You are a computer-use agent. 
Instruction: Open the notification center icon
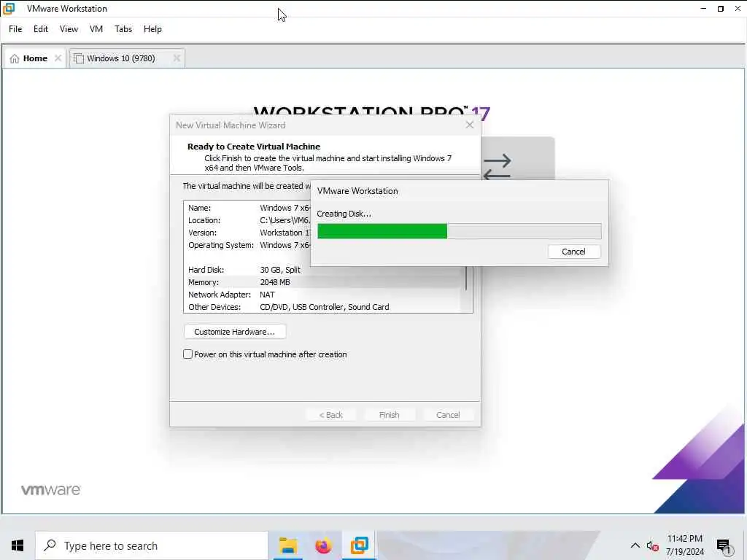coord(724,546)
